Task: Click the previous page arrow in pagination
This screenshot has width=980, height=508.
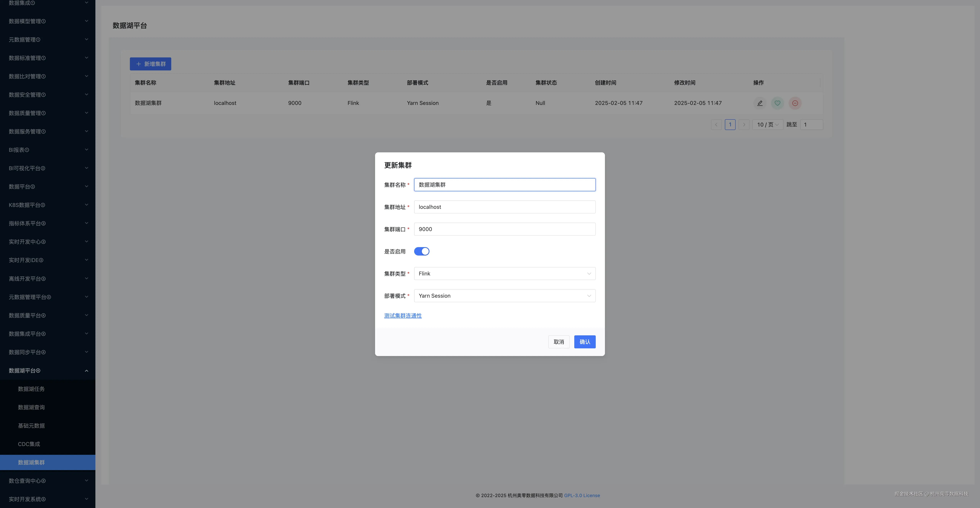Action: pos(716,125)
